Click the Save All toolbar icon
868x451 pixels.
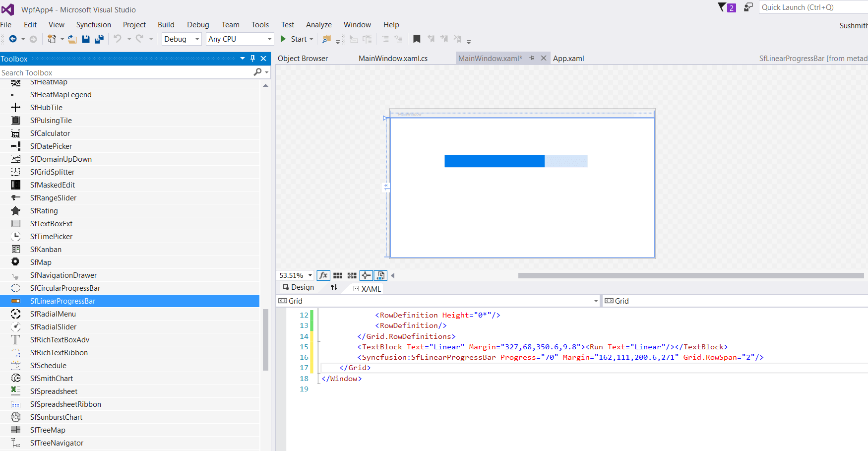tap(99, 39)
